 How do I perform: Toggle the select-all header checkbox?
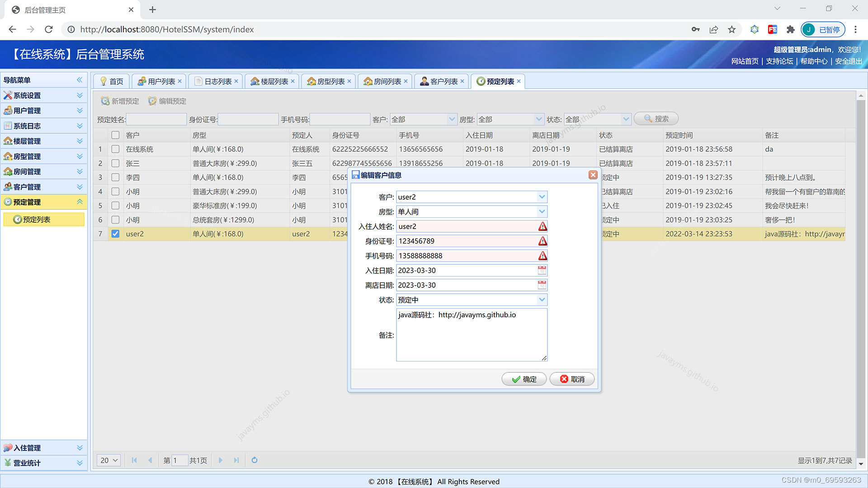(115, 135)
